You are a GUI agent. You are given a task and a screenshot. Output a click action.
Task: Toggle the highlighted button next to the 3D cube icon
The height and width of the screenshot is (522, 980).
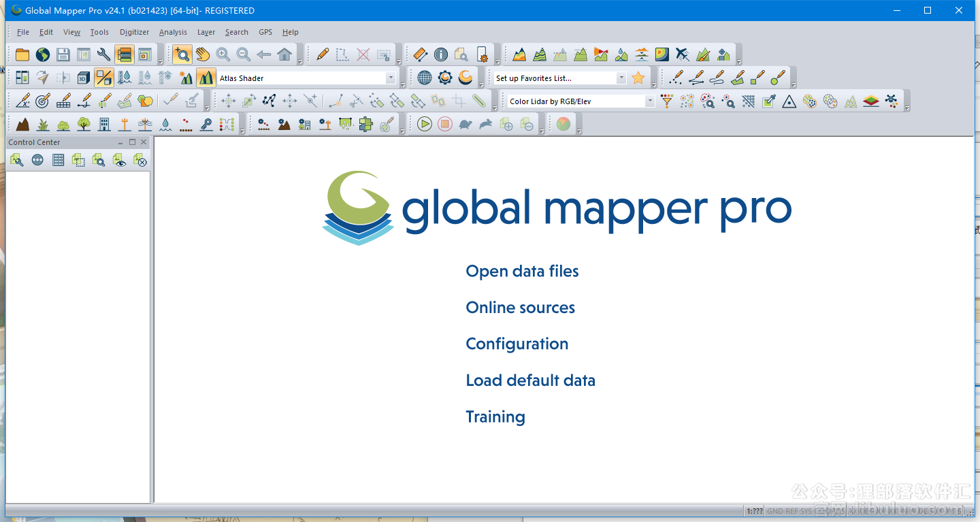[104, 78]
